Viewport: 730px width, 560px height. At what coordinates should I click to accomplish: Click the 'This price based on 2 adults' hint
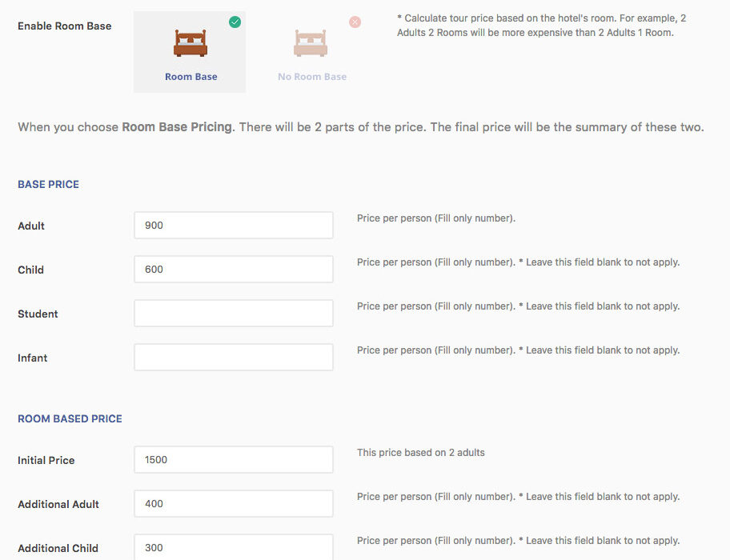[x=421, y=453]
